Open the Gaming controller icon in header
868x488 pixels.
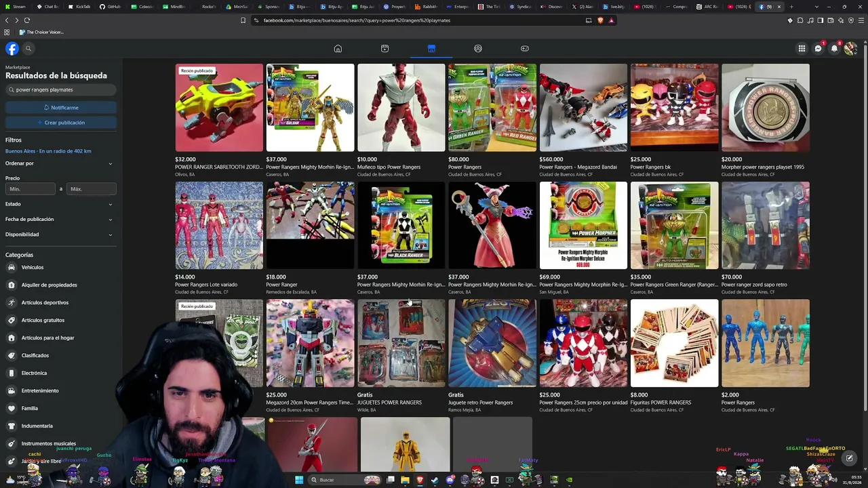(x=525, y=49)
